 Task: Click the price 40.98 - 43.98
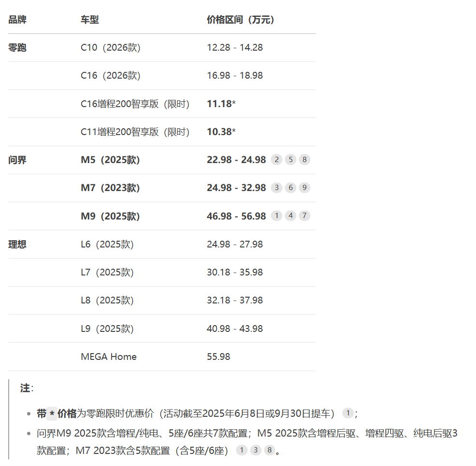coord(235,329)
